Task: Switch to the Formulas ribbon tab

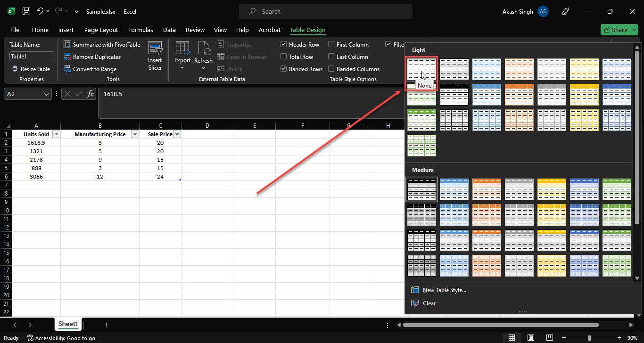Action: 140,30
